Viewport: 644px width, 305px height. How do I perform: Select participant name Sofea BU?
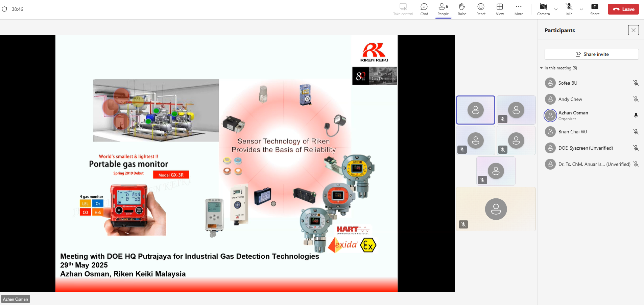(568, 83)
